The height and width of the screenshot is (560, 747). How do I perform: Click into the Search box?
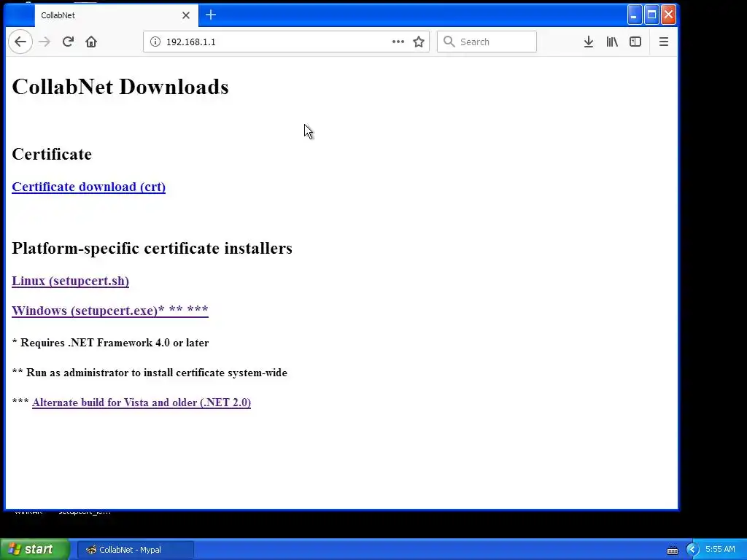(487, 42)
